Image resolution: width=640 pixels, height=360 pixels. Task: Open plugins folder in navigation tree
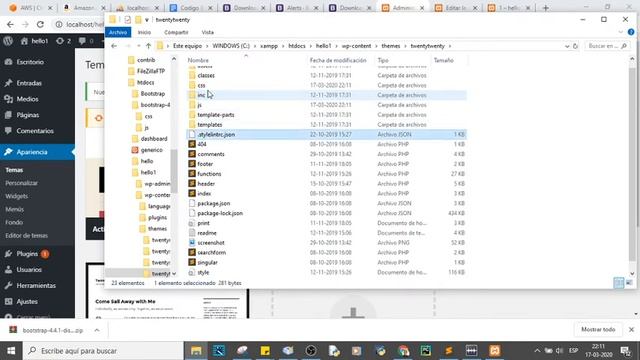[157, 218]
